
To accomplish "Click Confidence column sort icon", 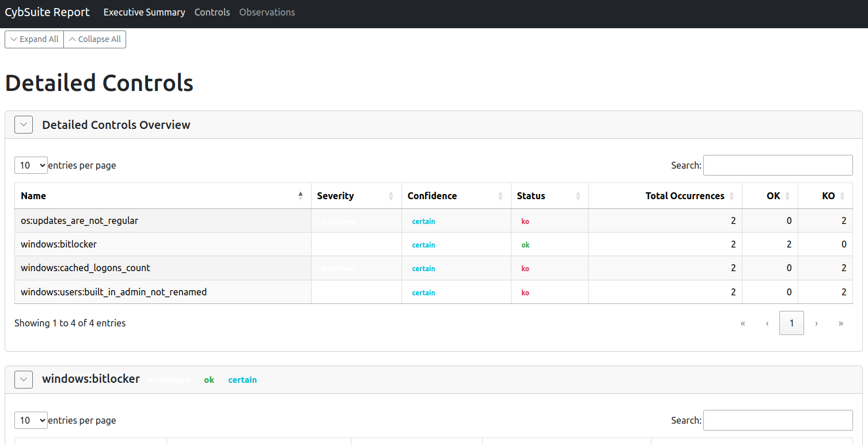I will (501, 196).
